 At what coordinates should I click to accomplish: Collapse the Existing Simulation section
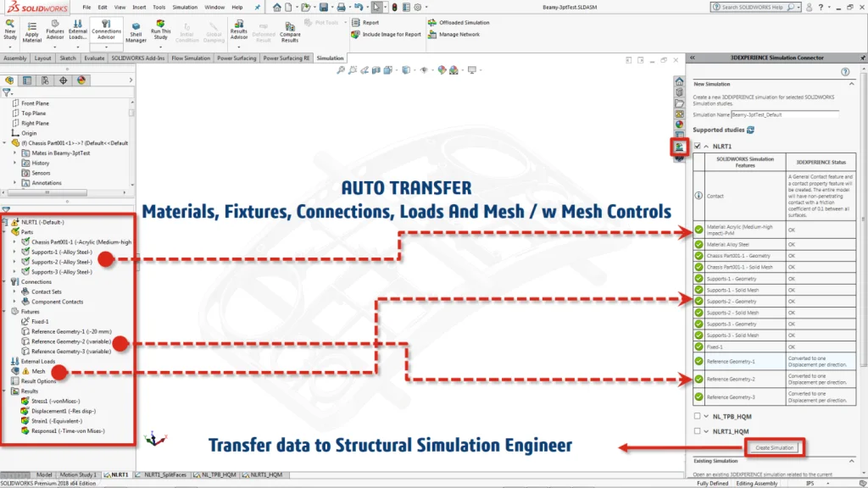[851, 461]
